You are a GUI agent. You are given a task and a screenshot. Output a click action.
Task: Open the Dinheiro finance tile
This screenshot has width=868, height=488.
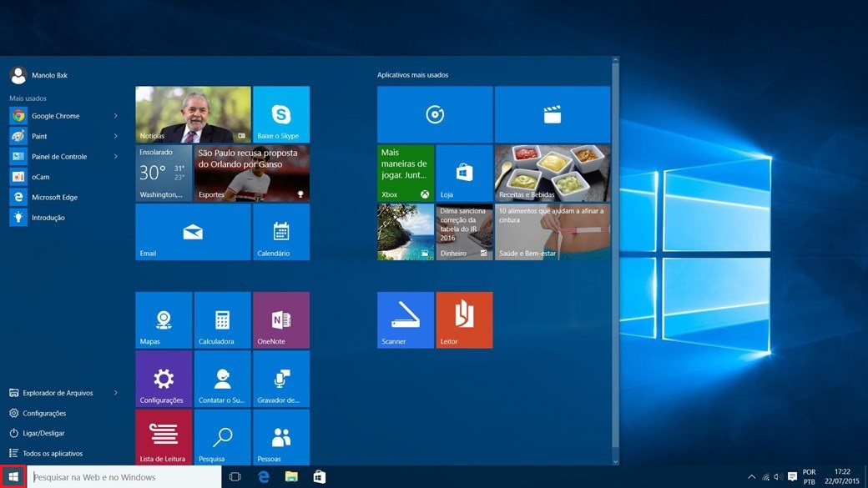464,232
